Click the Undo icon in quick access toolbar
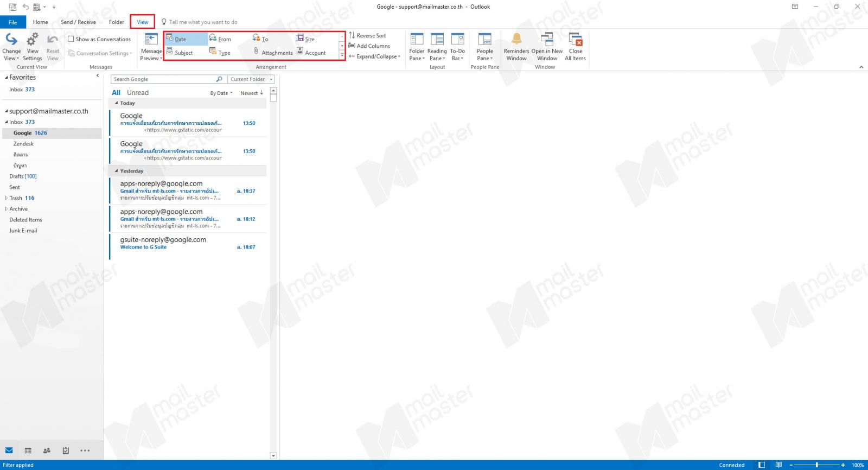Viewport: 868px width, 470px height. click(x=25, y=7)
